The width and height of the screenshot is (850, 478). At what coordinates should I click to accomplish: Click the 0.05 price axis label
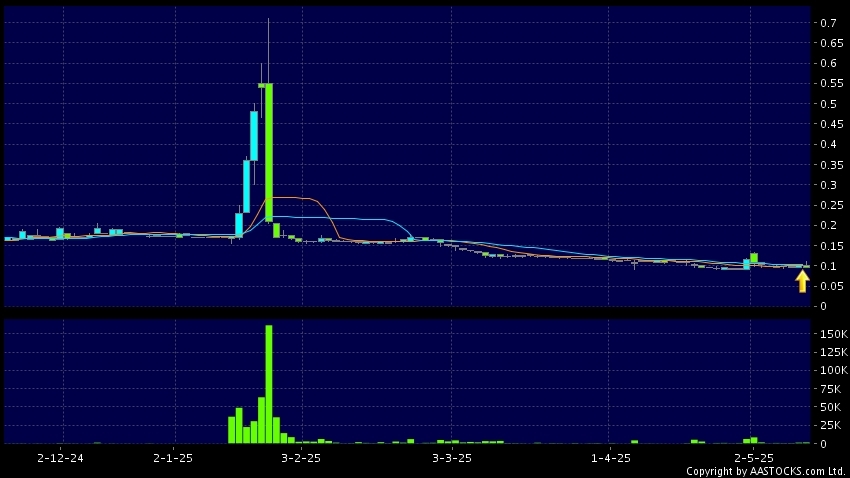(832, 286)
